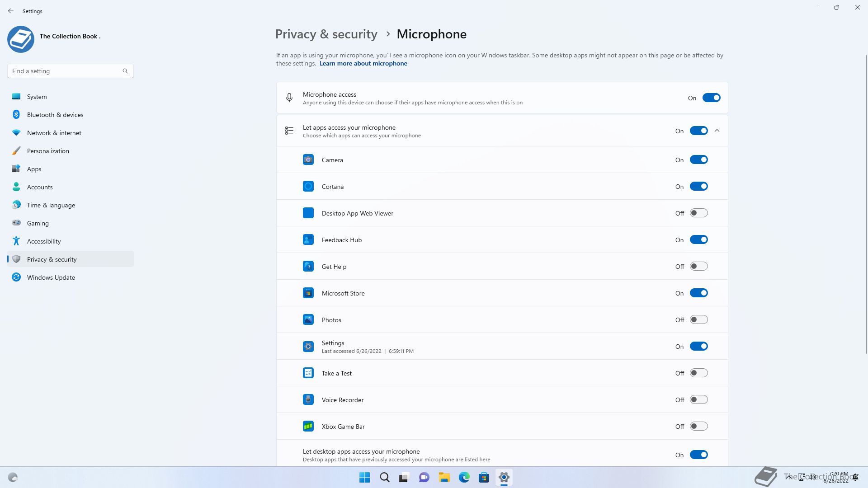This screenshot has height=488, width=868.
Task: Disable microphone for Cortana
Action: [698, 187]
